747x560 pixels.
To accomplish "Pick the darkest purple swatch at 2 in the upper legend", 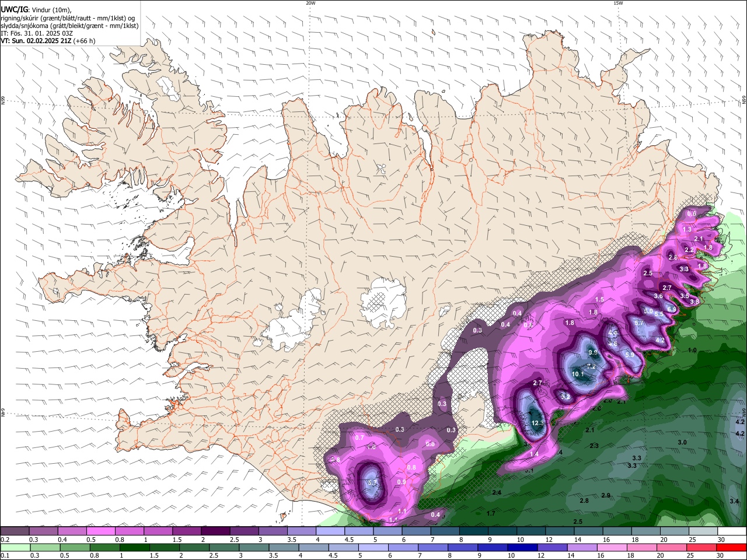I will (215, 531).
